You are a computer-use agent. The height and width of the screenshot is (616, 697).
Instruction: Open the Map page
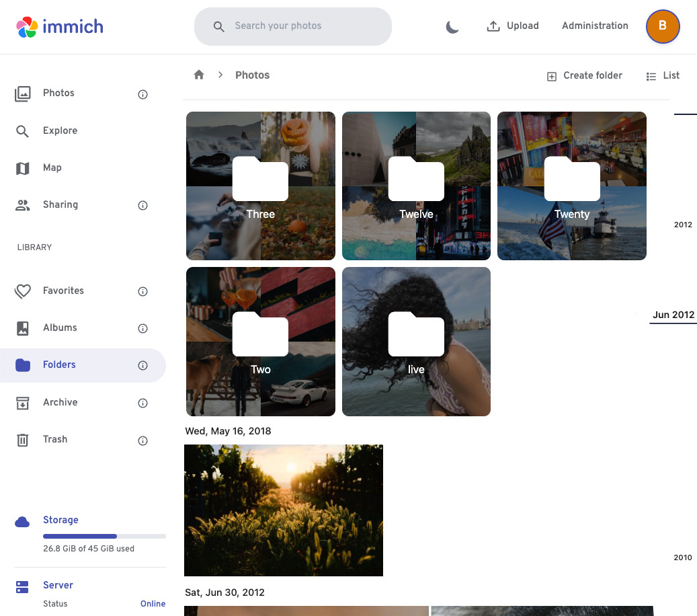(x=52, y=167)
